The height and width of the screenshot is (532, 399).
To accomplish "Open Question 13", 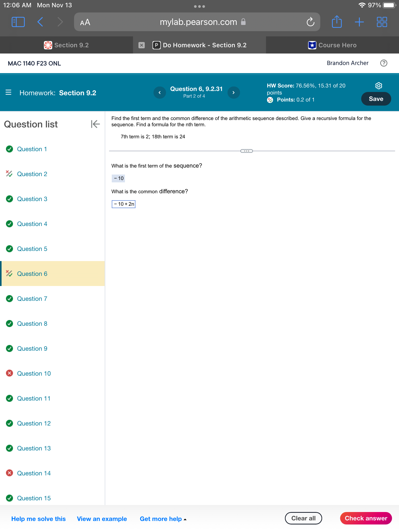I will (x=34, y=448).
